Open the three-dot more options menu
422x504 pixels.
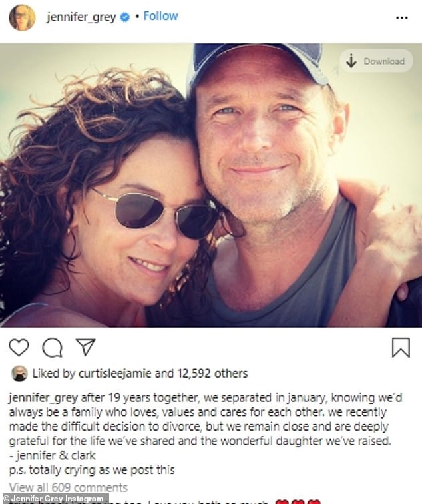pos(401,17)
